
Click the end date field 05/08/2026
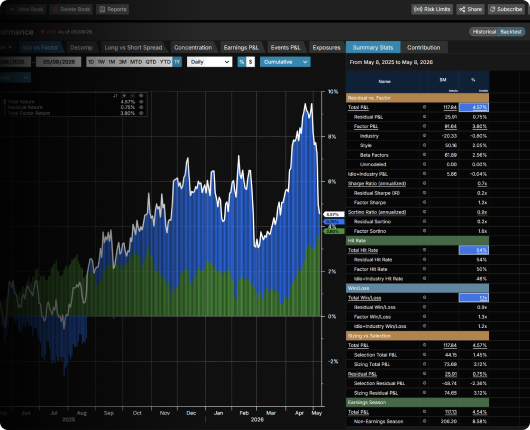coord(58,62)
